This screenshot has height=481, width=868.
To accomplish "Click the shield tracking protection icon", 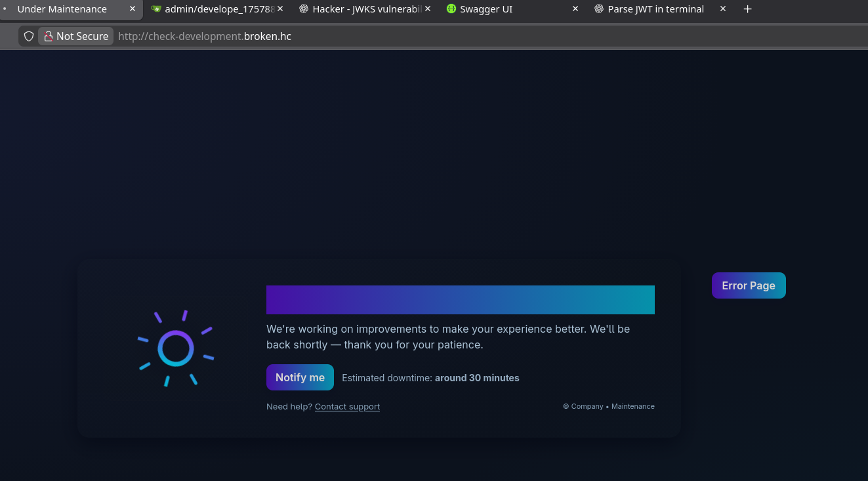I will [29, 36].
